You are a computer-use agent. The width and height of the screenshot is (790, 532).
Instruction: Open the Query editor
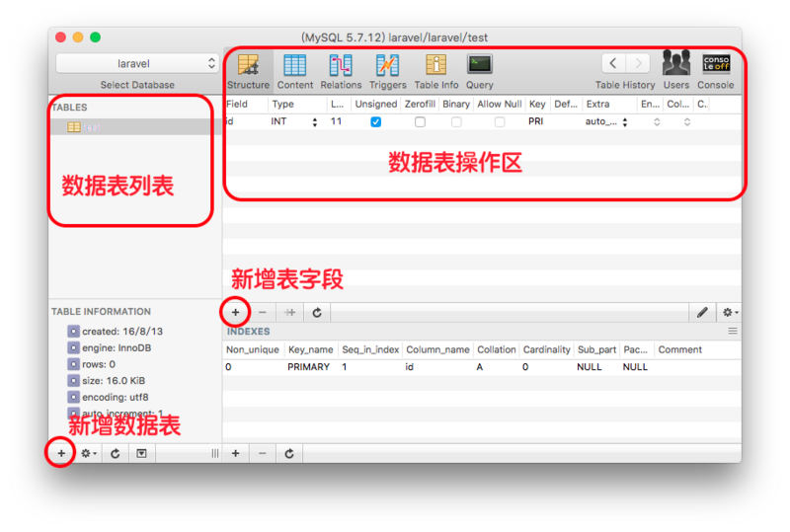tap(479, 71)
